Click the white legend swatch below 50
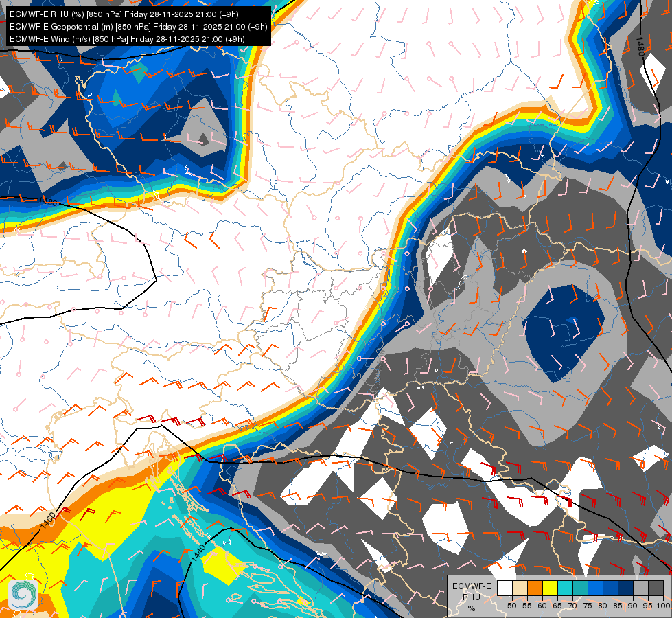672x618 pixels. (x=505, y=588)
